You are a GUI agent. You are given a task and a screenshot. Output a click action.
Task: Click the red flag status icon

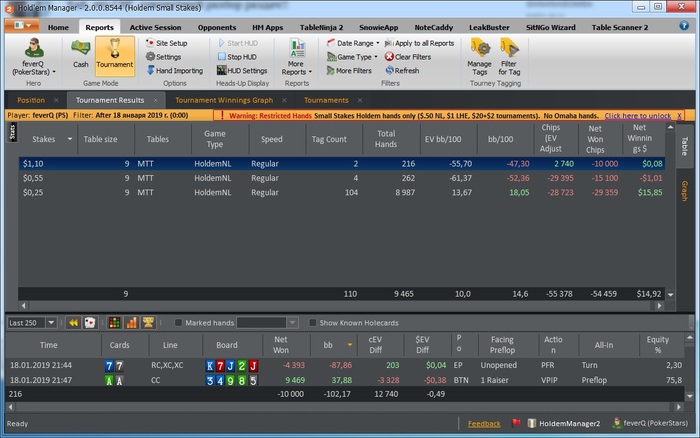tap(516, 423)
